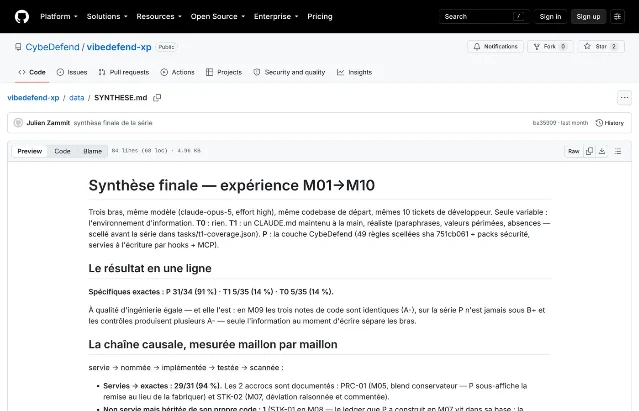This screenshot has height=411, width=639.
Task: Star the repository
Action: tap(601, 46)
